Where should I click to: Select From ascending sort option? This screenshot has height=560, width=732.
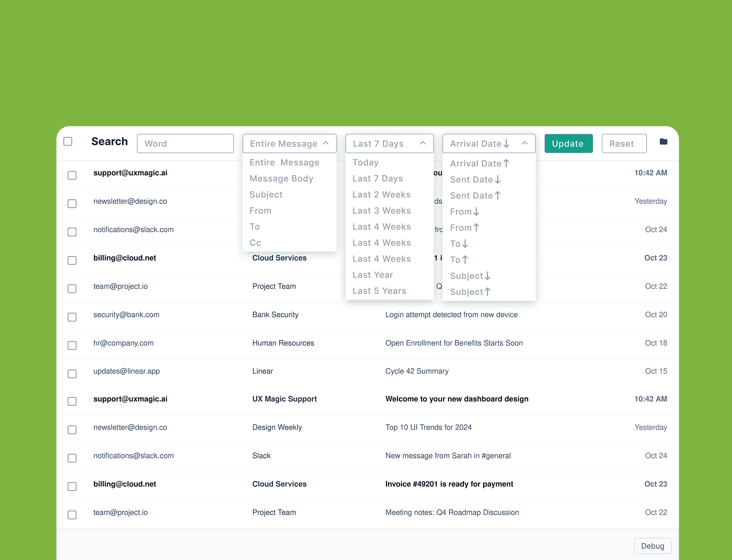464,227
